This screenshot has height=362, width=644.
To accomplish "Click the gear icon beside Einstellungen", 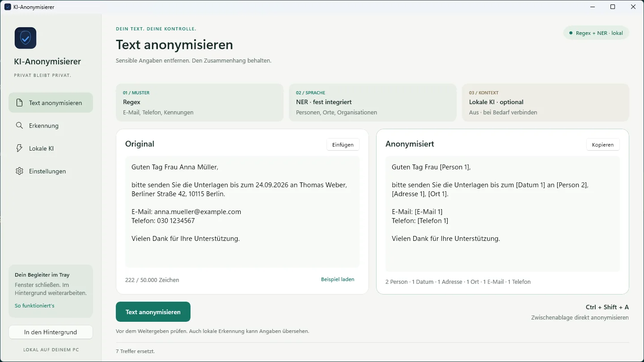I will click(x=19, y=171).
